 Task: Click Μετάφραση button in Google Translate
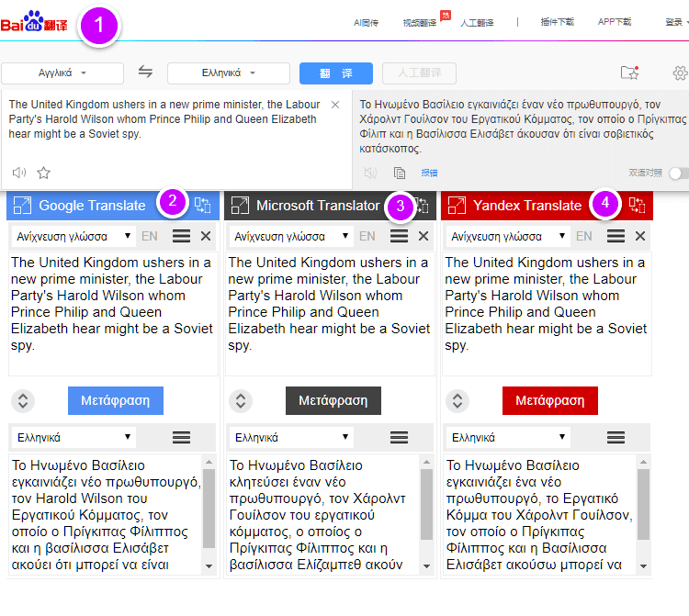[116, 400]
